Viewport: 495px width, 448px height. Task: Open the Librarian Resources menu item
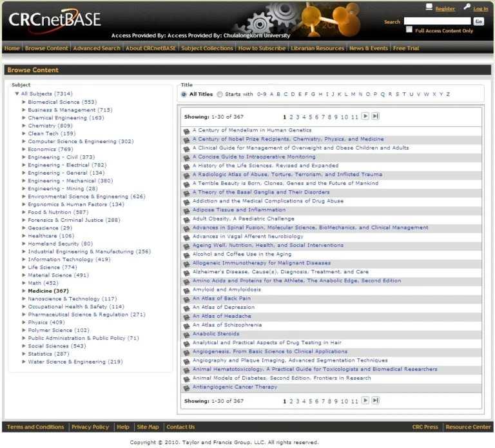click(x=317, y=48)
